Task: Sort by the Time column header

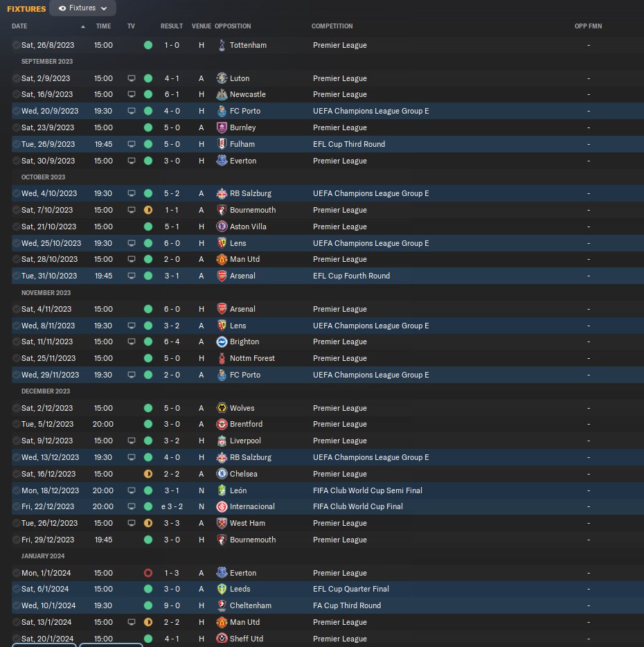Action: tap(103, 26)
